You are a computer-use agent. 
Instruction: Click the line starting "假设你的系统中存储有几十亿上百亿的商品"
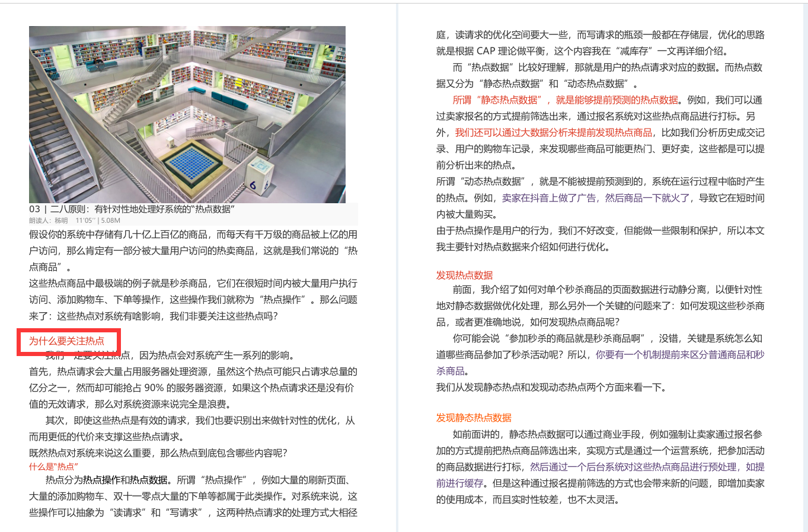click(193, 235)
